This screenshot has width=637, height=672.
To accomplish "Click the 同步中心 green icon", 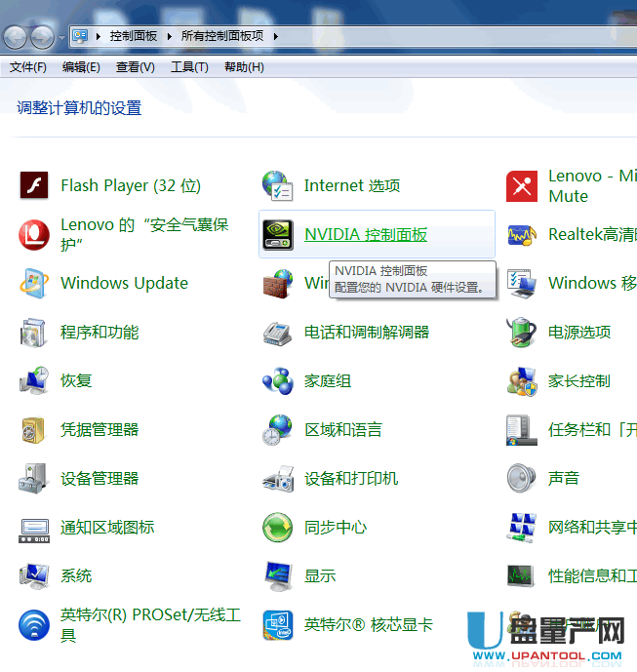I will [278, 528].
